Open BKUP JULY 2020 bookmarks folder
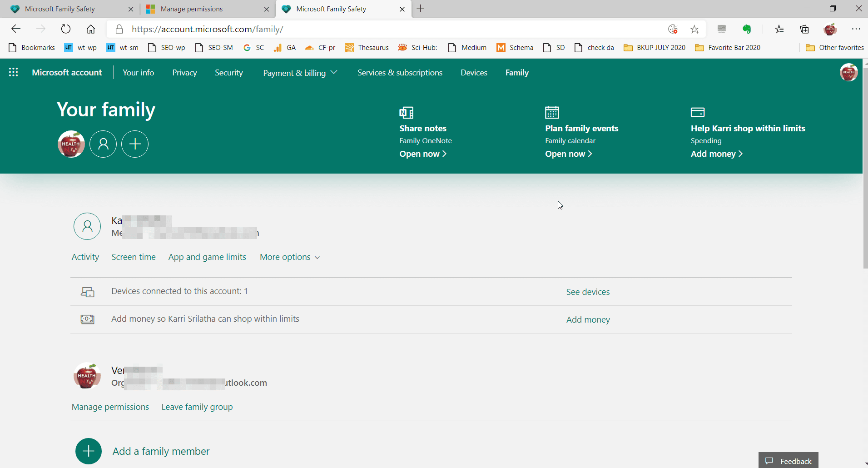Image resolution: width=868 pixels, height=468 pixels. (655, 48)
